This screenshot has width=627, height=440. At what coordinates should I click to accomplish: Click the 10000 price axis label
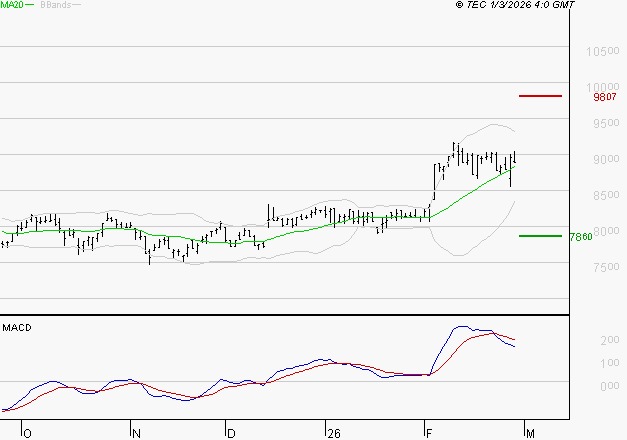[x=603, y=87]
